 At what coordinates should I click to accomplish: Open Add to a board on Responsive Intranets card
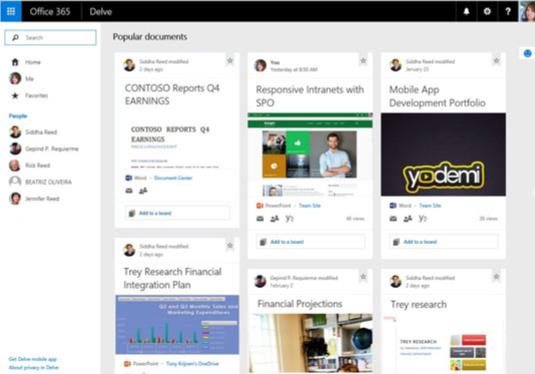click(x=310, y=242)
